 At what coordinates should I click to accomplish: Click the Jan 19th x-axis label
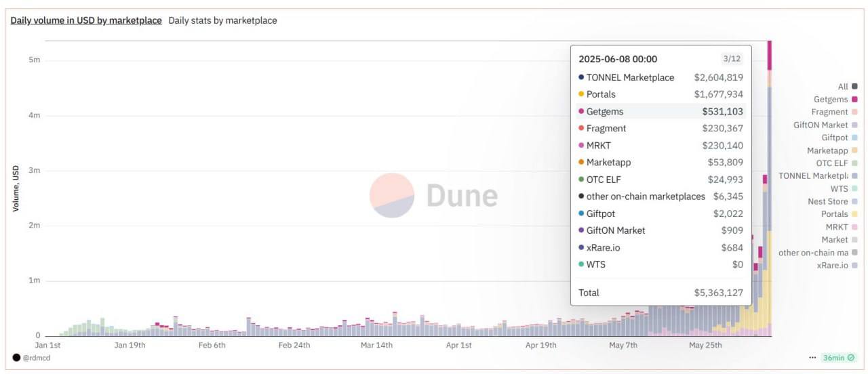(130, 345)
